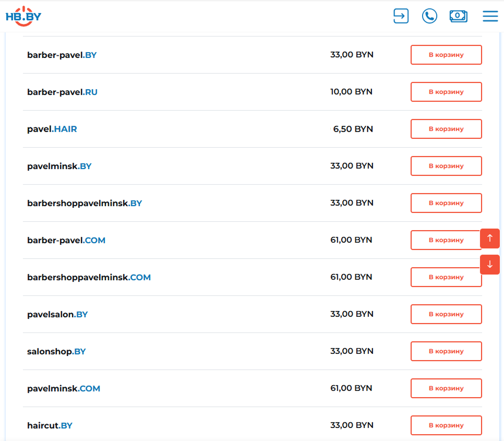Add barber-pavel.BY to cart
The image size is (504, 441).
point(446,55)
